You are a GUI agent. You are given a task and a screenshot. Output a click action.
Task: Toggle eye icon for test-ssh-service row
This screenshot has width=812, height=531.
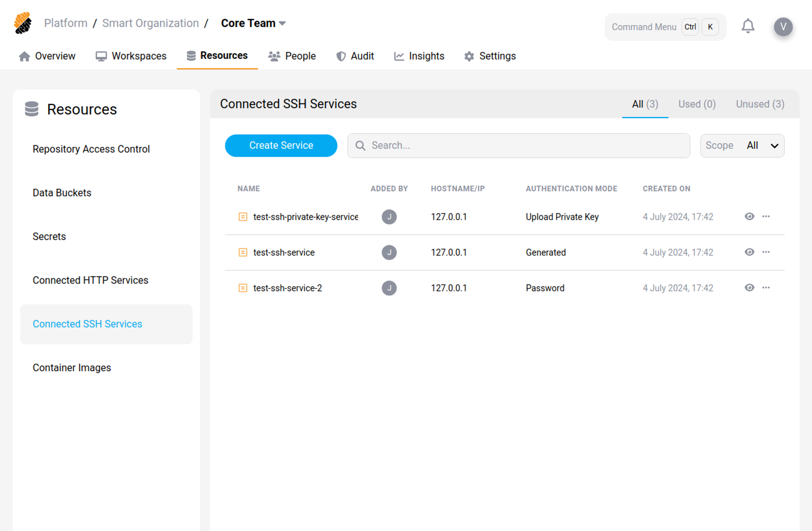(x=749, y=252)
